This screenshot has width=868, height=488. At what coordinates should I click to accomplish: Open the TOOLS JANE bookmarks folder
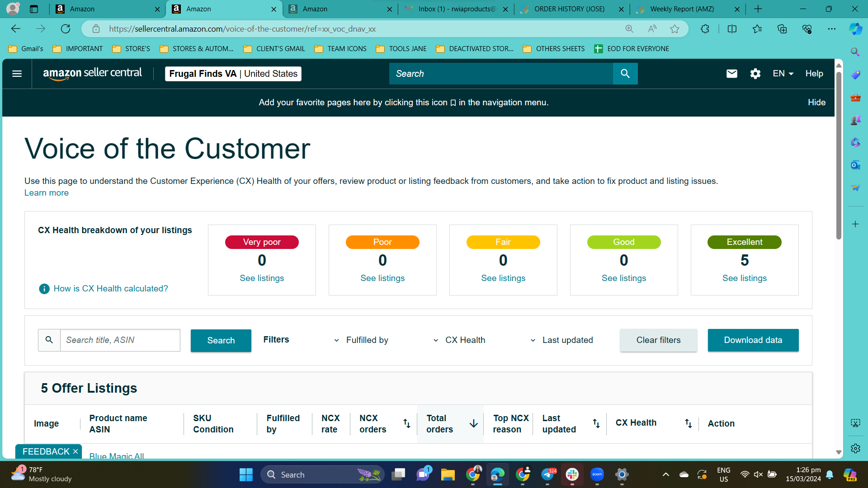401,49
